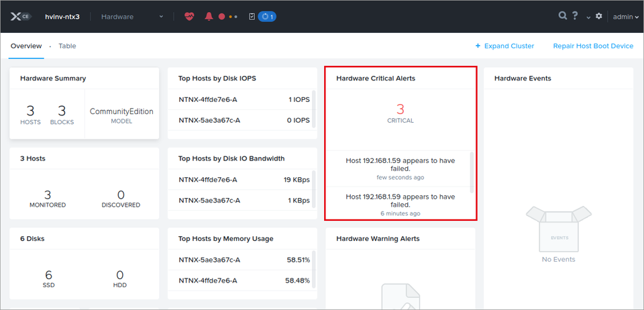Image resolution: width=644 pixels, height=310 pixels.
Task: Open the alerts bell icon
Action: [x=209, y=17]
